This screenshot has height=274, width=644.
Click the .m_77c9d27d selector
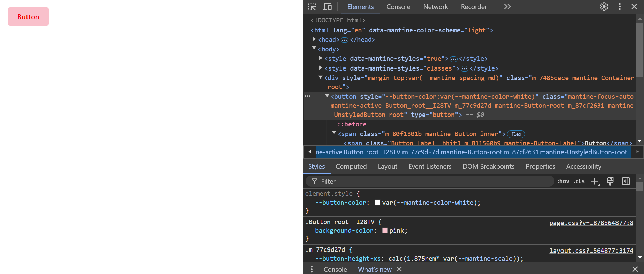(x=325, y=250)
